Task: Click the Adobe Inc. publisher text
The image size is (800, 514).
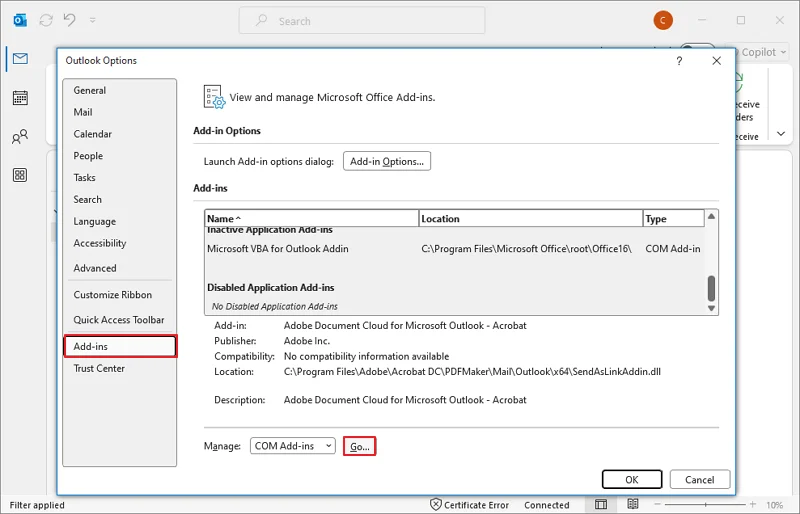Action: tap(307, 341)
